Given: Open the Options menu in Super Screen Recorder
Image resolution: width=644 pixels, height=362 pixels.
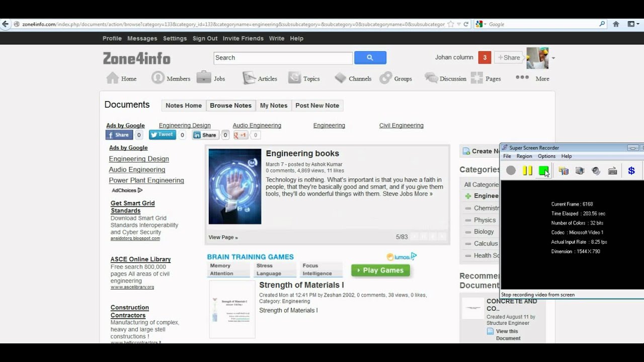Looking at the screenshot, I should point(546,156).
